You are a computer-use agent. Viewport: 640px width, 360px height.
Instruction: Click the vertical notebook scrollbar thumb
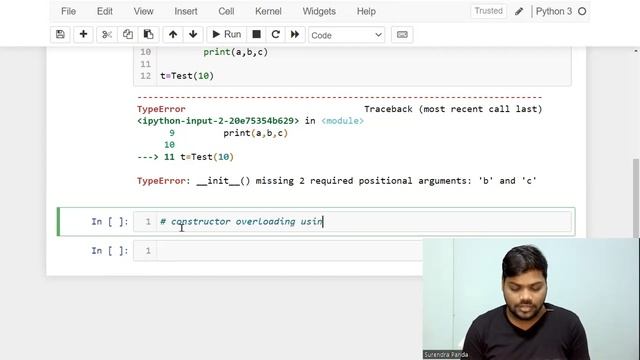636,197
